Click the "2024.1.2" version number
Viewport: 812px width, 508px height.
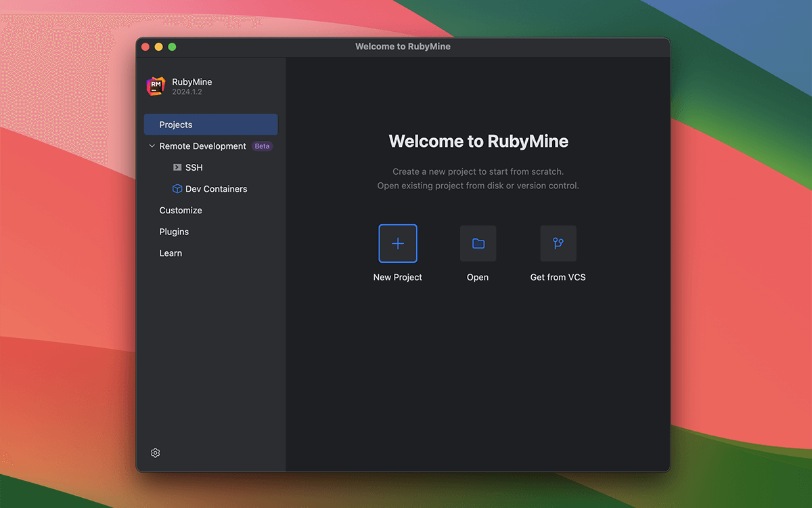click(x=187, y=92)
